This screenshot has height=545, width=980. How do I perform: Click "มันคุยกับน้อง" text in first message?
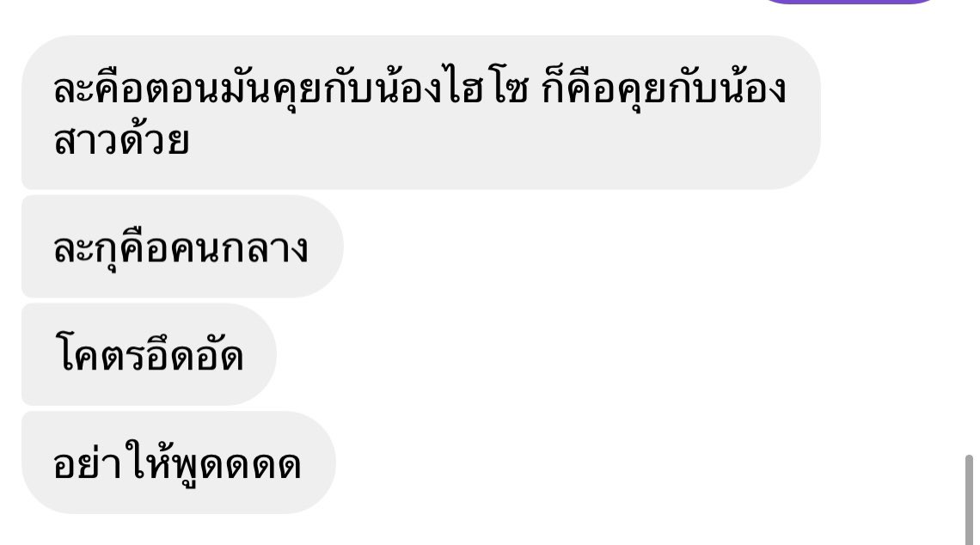tap(331, 89)
